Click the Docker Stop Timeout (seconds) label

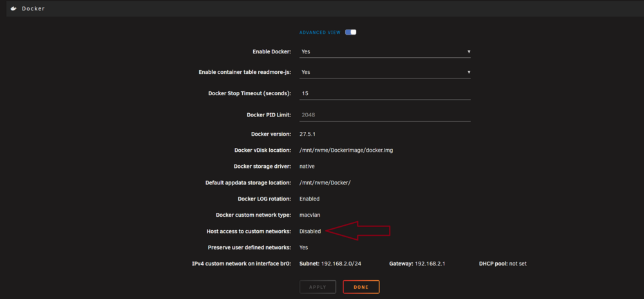pyautogui.click(x=250, y=93)
